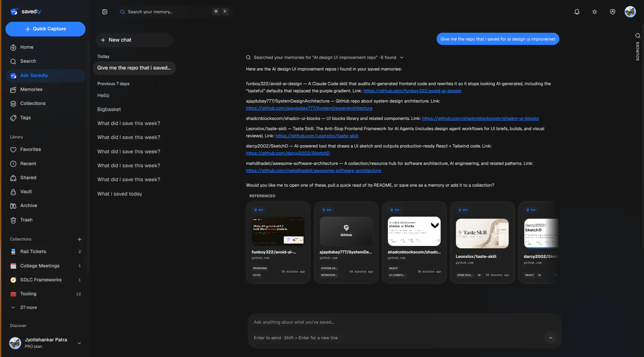Open Shared items

[x=45, y=178]
